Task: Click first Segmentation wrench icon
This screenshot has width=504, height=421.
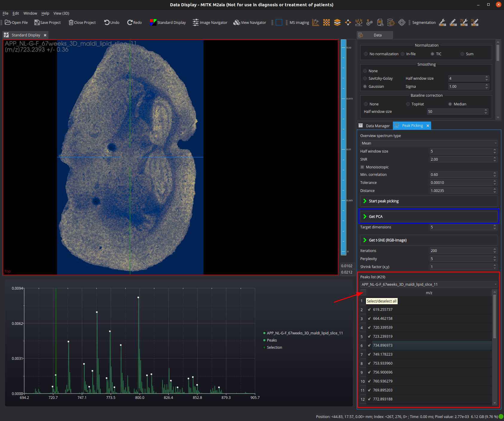Action: click(x=442, y=22)
